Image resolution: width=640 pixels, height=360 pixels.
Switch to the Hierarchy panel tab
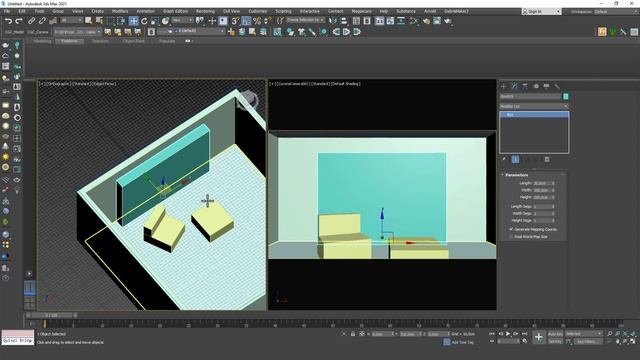point(525,86)
